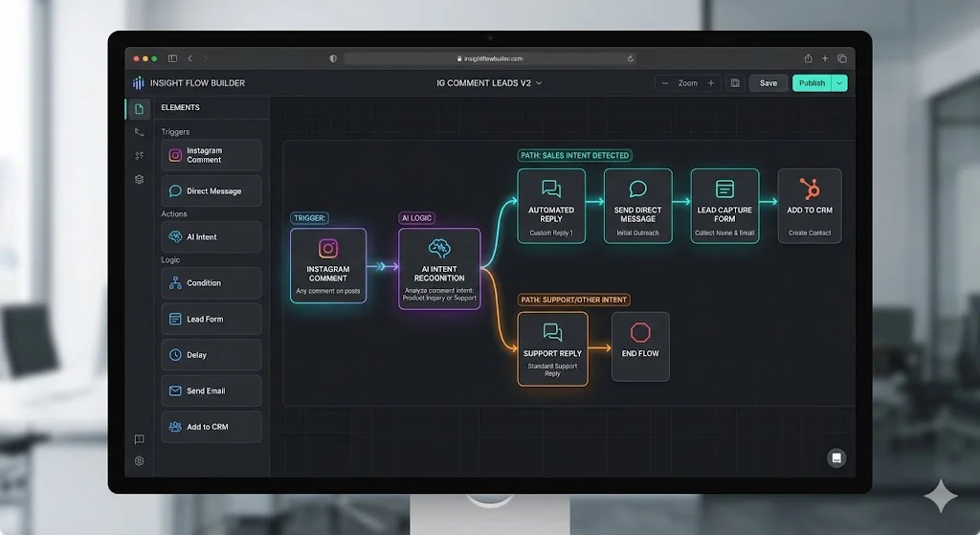
Task: Open the branching icon in left rail
Action: click(x=140, y=156)
